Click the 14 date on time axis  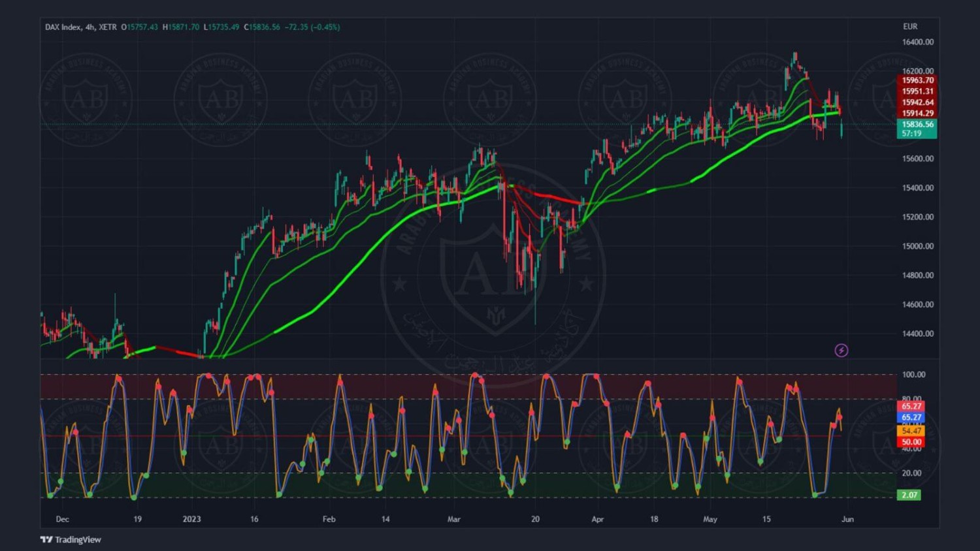[x=385, y=520]
